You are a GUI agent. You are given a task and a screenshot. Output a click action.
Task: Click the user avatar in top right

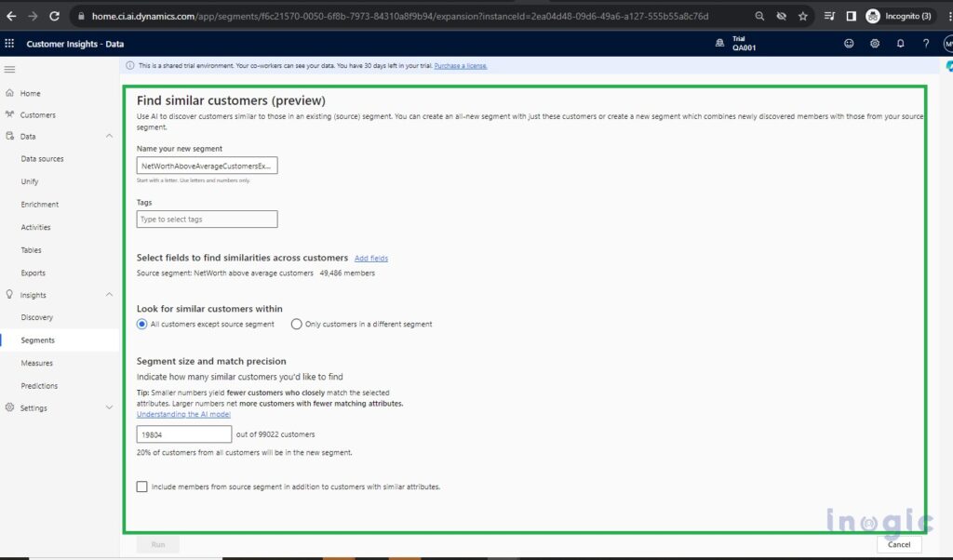pos(947,42)
